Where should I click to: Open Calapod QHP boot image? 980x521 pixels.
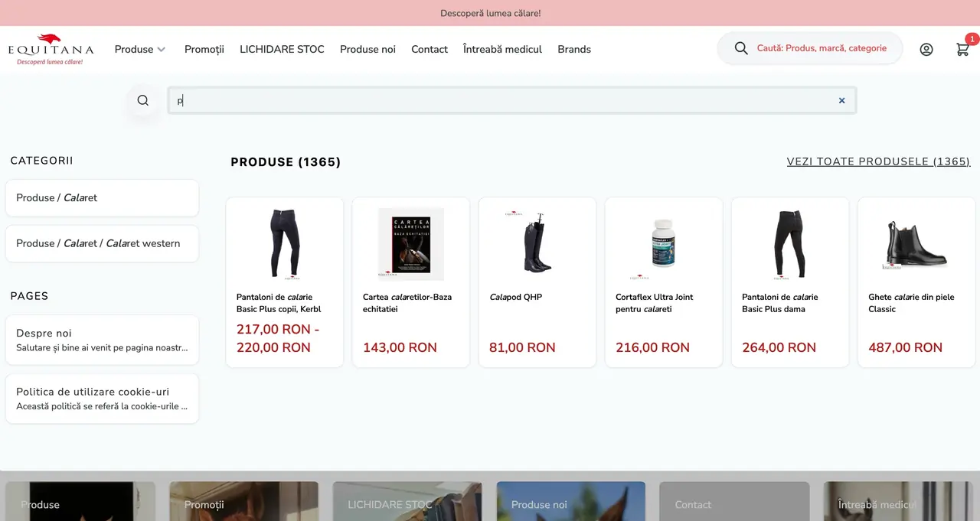(537, 244)
